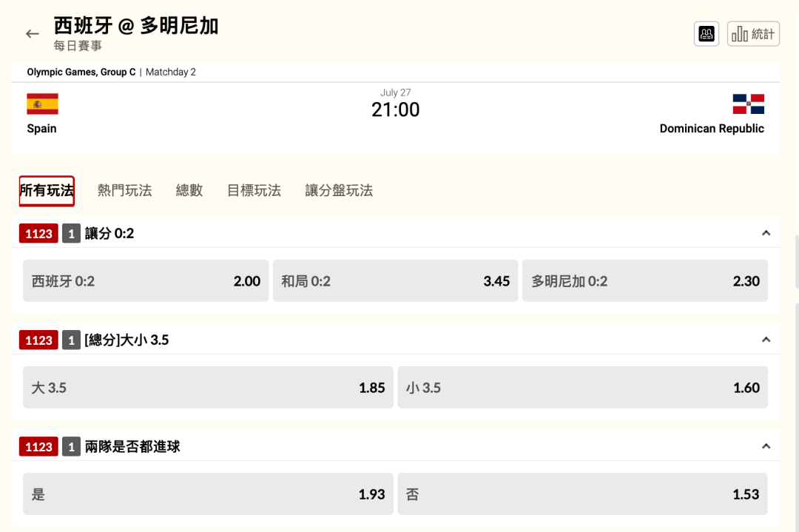Collapse the 讓分 0:2 market section

pos(766,233)
